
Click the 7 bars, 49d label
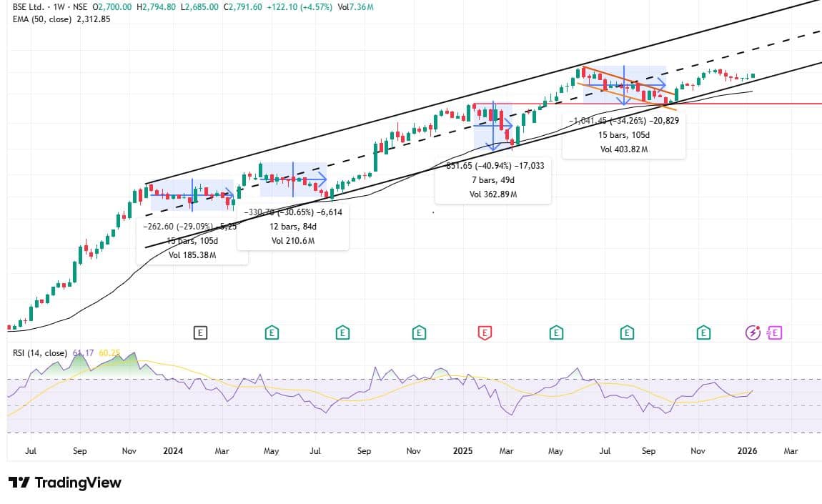pos(492,180)
